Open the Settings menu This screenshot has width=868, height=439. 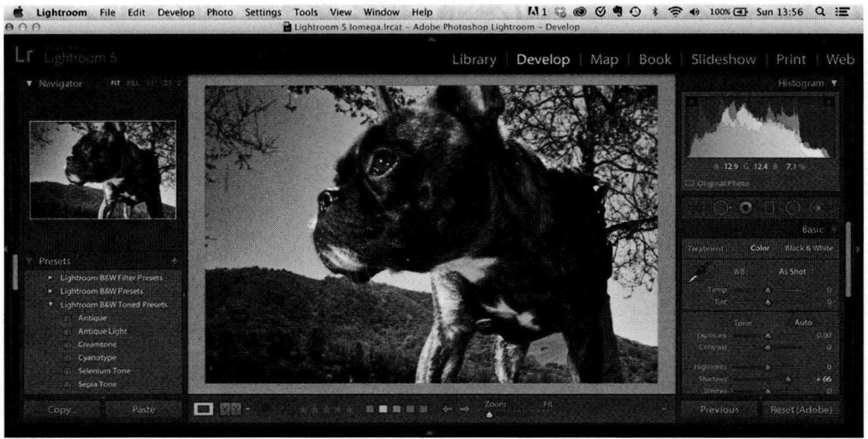[262, 12]
